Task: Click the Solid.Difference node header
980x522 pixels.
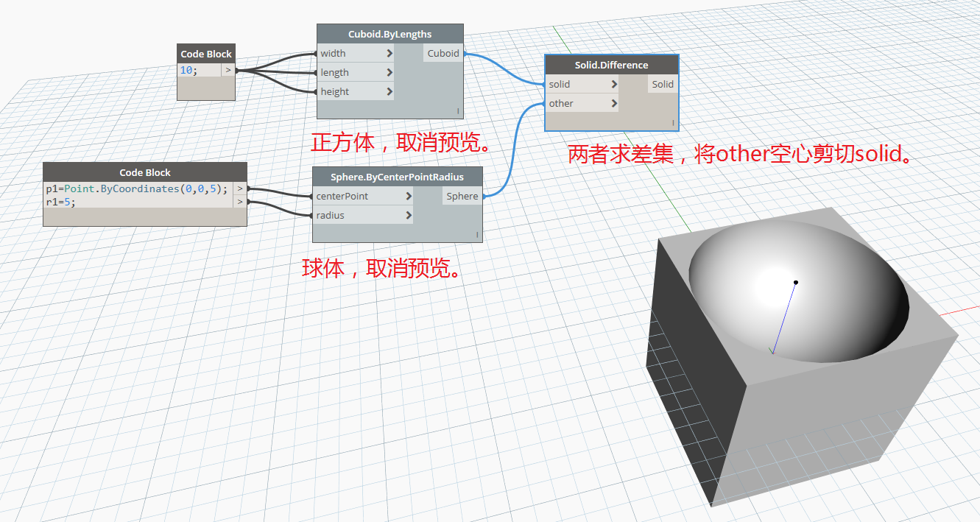Action: (612, 65)
